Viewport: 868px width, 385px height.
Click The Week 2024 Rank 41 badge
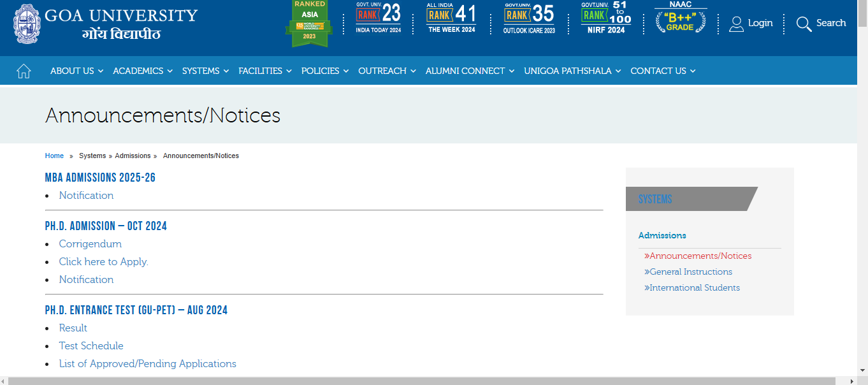coord(452,18)
